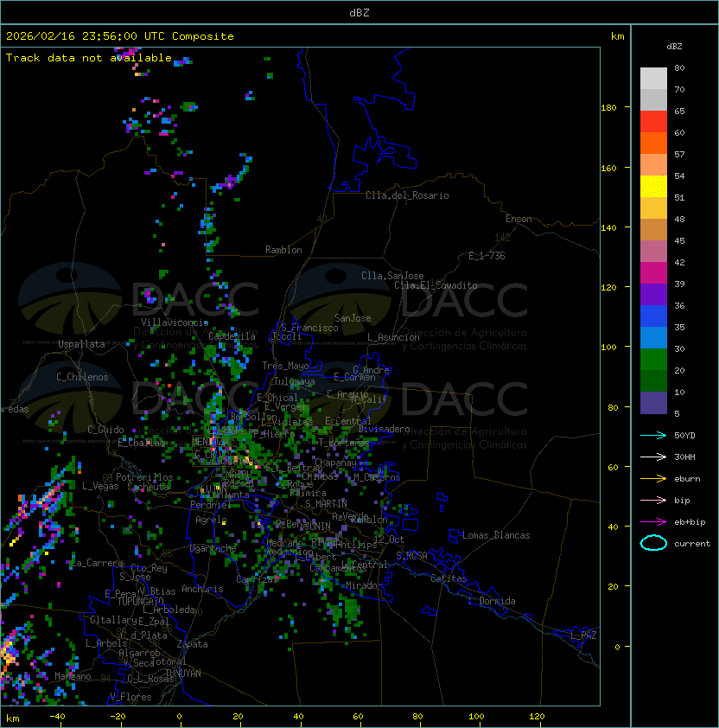The width and height of the screenshot is (719, 728).
Task: Click the Zapata map label
Action: point(192,644)
